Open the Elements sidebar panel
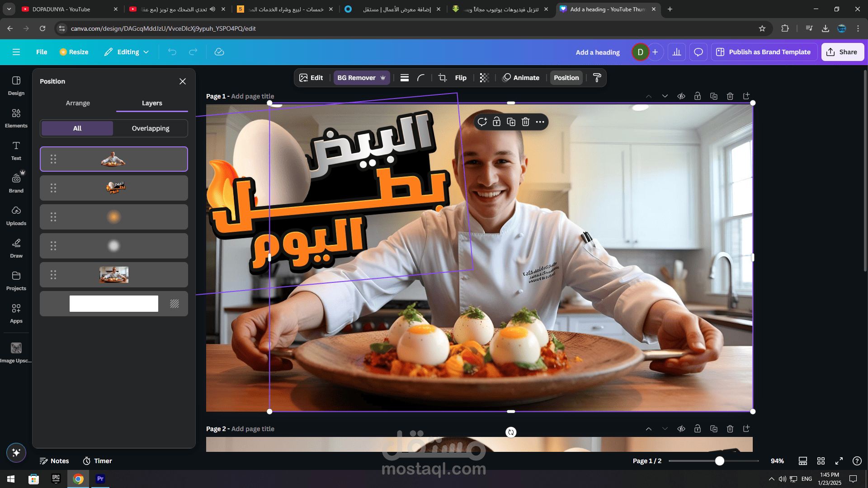Viewport: 868px width, 488px height. pyautogui.click(x=16, y=118)
